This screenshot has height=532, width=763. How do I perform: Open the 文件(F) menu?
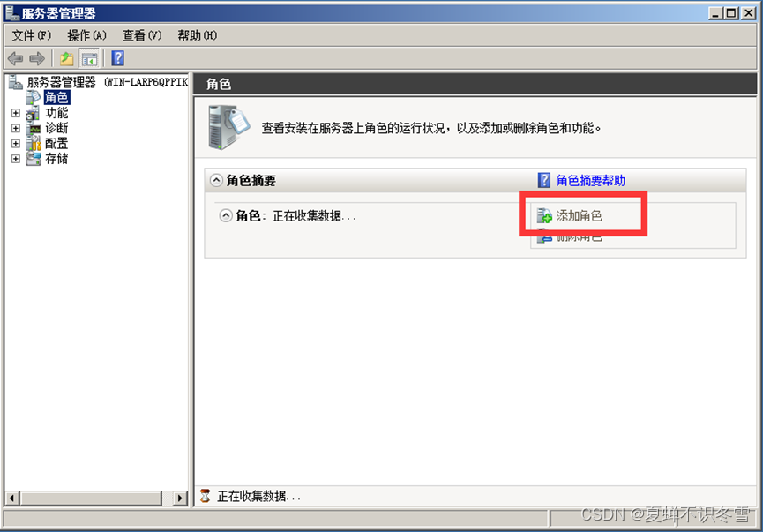coord(31,35)
